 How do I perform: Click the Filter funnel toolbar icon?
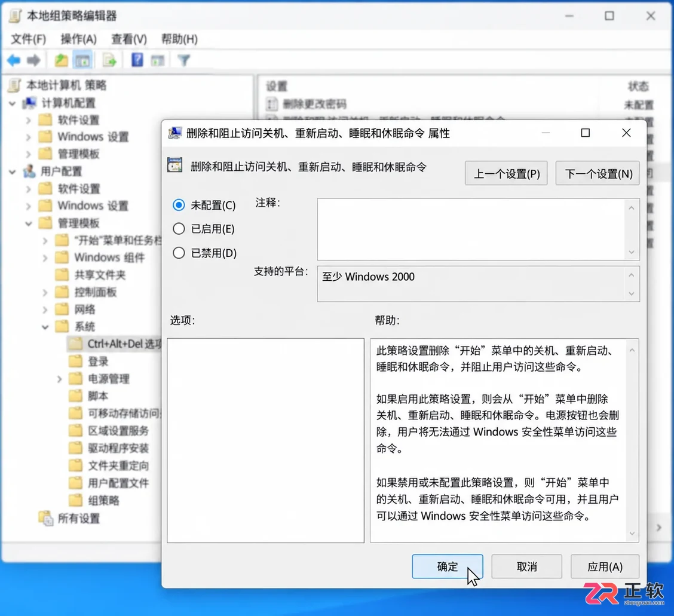pyautogui.click(x=183, y=60)
